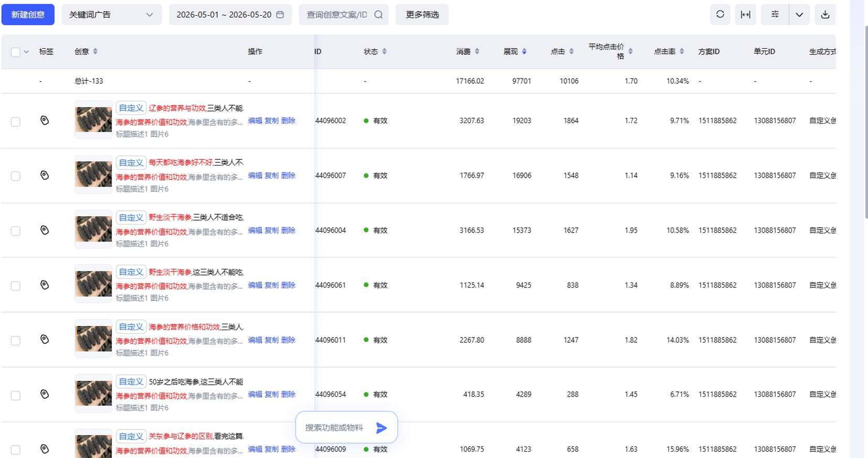
Task: Expand the arrow beside select-all checkbox
Action: coord(26,52)
